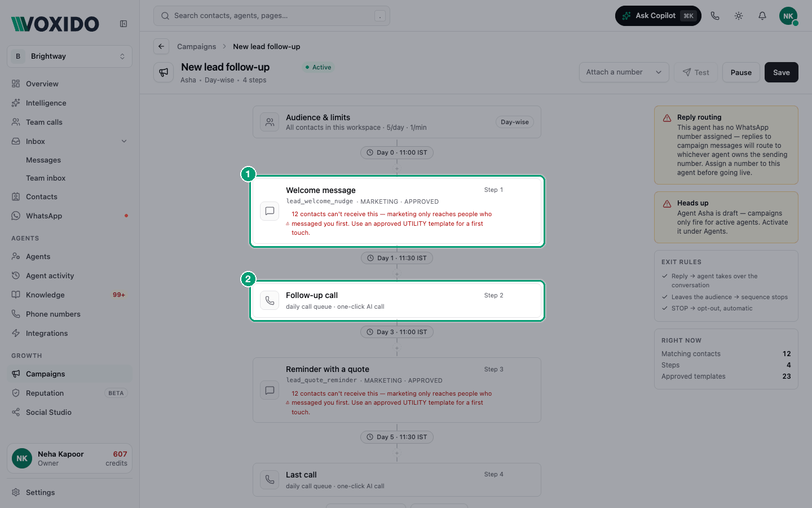Viewport: 812px width, 508px height.
Task: Select the Last call title
Action: tap(301, 475)
